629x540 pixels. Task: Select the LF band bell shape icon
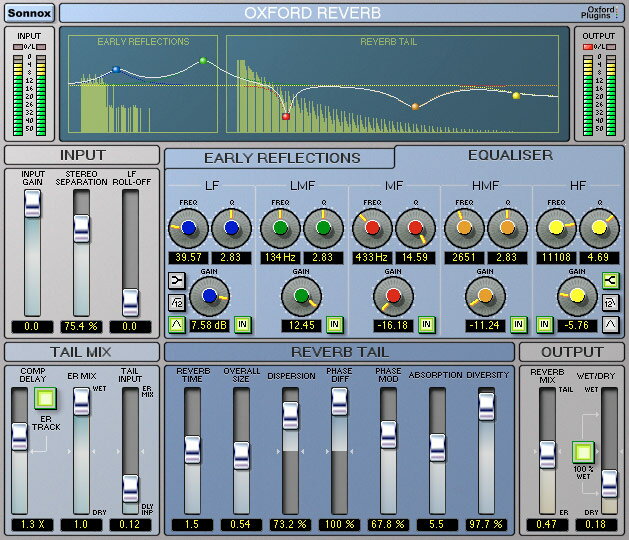177,324
